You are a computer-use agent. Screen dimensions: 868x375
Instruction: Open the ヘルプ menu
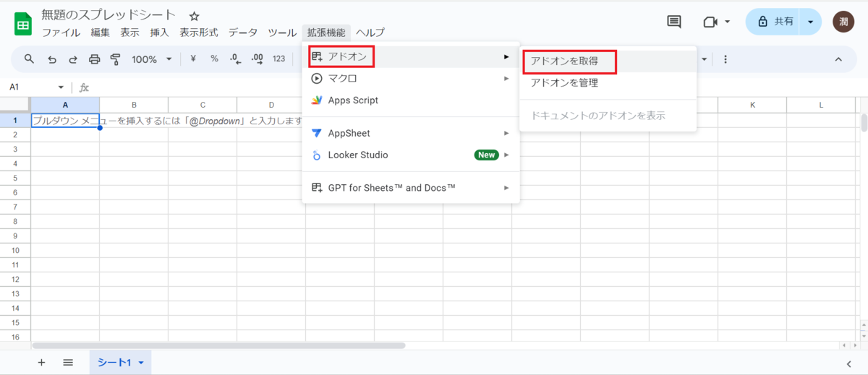[x=370, y=33]
